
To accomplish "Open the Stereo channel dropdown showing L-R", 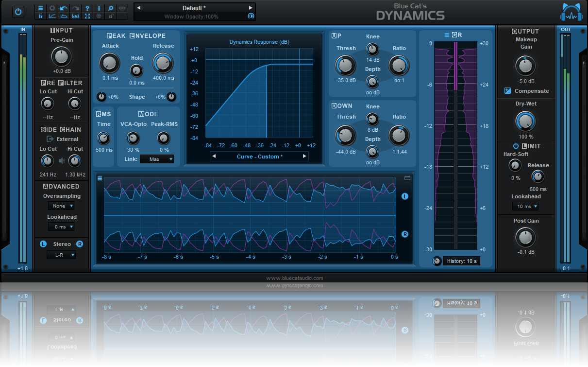I will pyautogui.click(x=61, y=254).
